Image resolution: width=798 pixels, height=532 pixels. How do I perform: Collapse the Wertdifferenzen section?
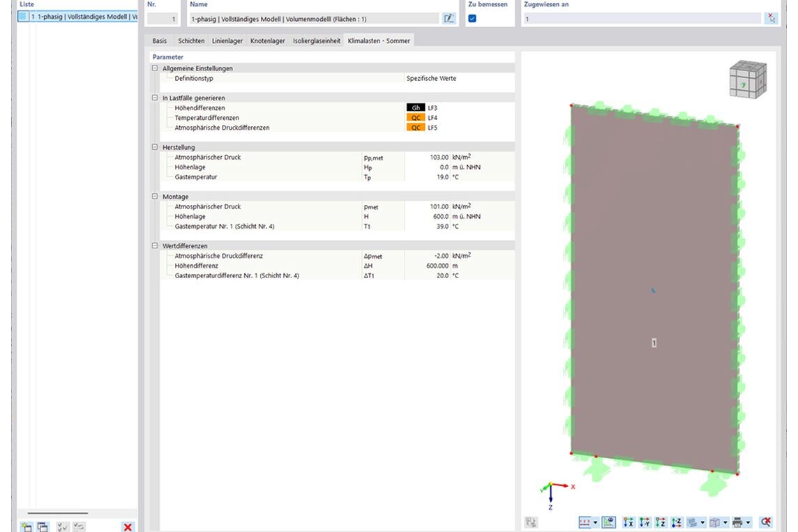pos(155,246)
